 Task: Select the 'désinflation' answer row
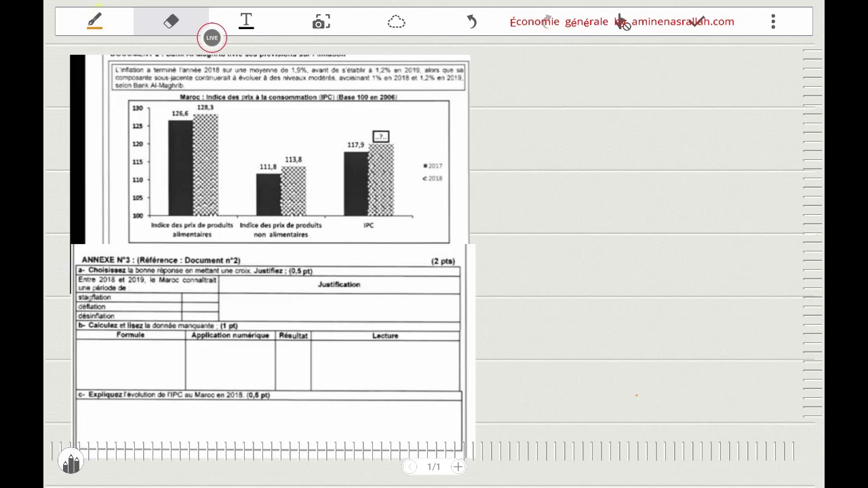(147, 316)
